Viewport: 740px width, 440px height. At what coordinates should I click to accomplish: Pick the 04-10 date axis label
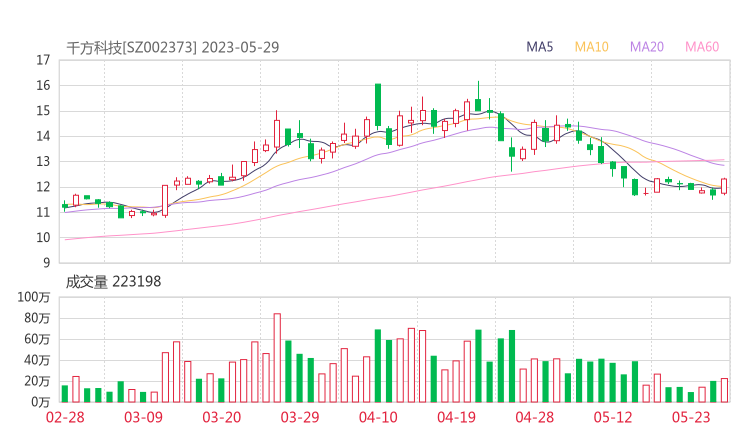coord(378,418)
